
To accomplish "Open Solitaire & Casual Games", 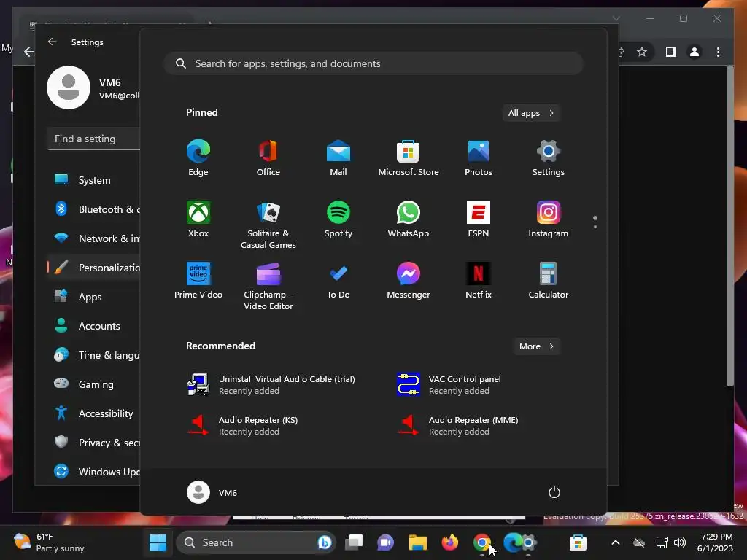I will point(268,225).
